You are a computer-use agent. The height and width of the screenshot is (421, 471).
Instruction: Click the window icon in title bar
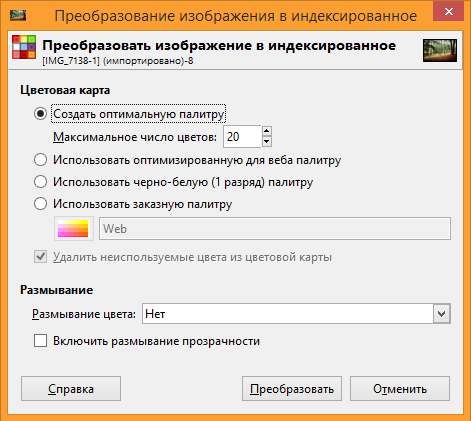18,15
